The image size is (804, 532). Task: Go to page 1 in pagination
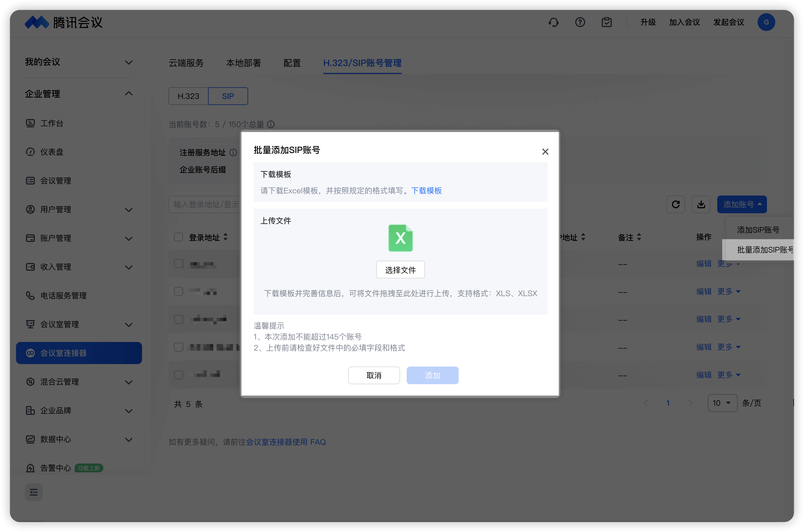click(x=668, y=403)
